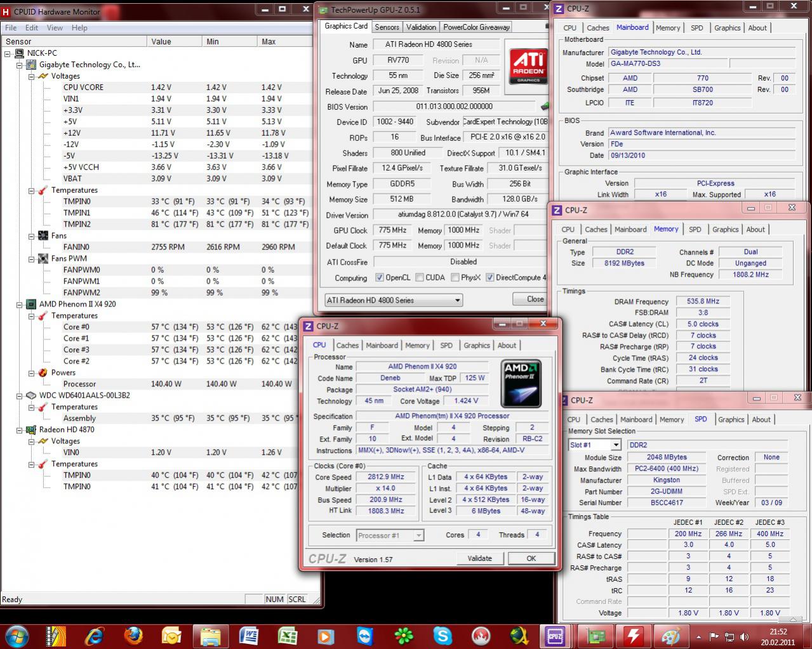Click the Fans PWM icon in sensor tree
The height and width of the screenshot is (649, 812).
pyautogui.click(x=43, y=259)
